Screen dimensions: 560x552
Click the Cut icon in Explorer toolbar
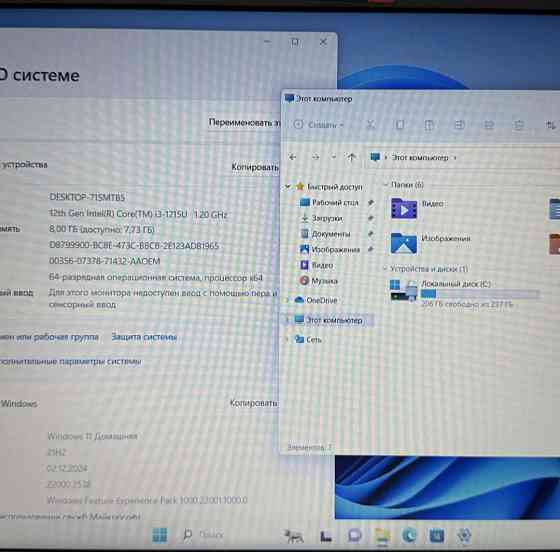point(371,124)
